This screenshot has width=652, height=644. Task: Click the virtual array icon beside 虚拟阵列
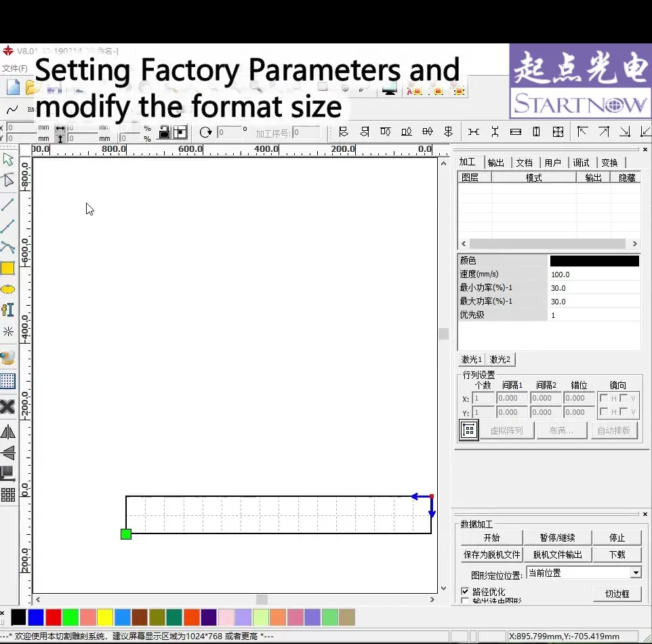468,430
